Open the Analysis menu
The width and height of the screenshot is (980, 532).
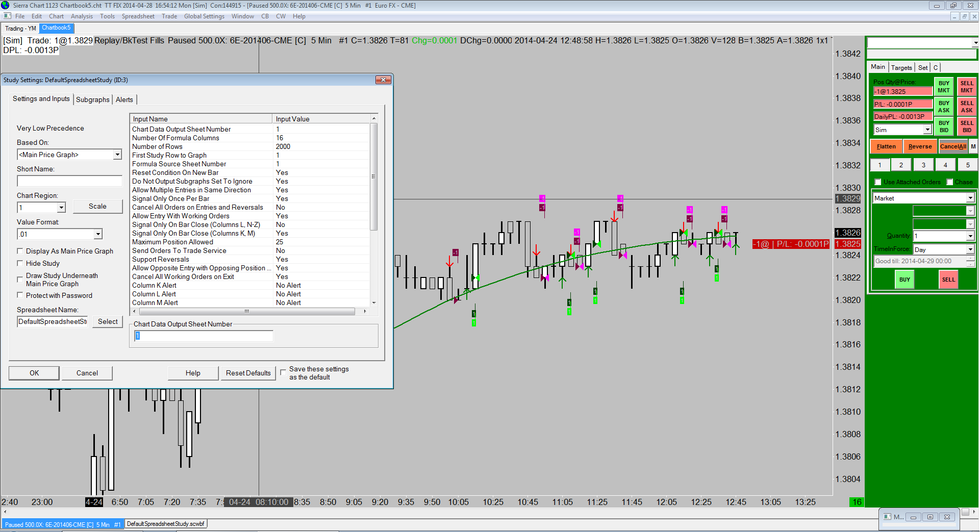pyautogui.click(x=82, y=16)
